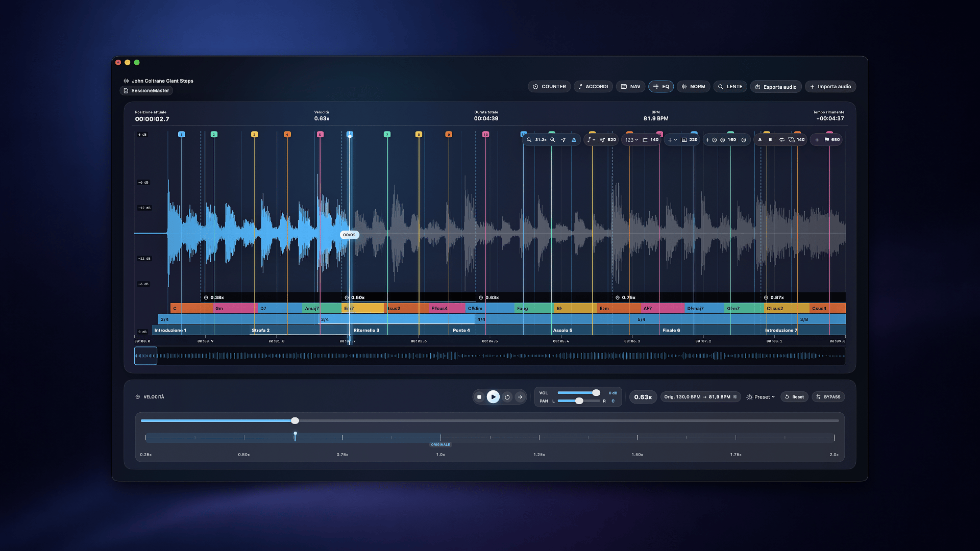Set loop point B

click(771, 140)
